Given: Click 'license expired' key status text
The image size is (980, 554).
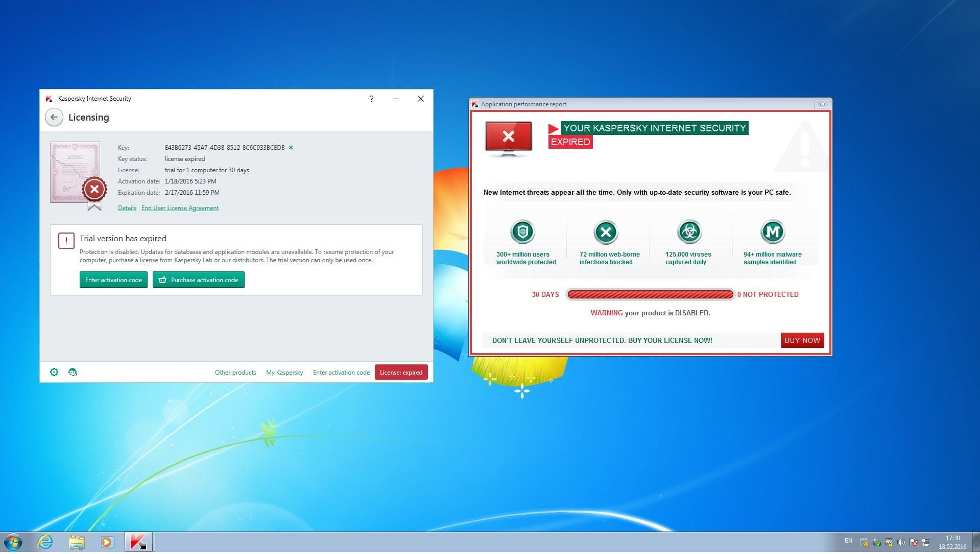Looking at the screenshot, I should (x=185, y=159).
